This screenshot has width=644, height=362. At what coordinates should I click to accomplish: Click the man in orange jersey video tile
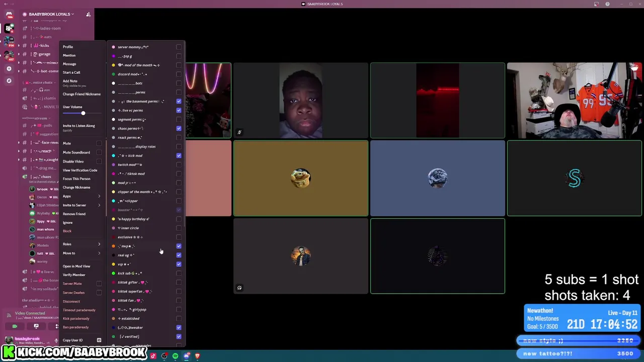[x=574, y=100]
